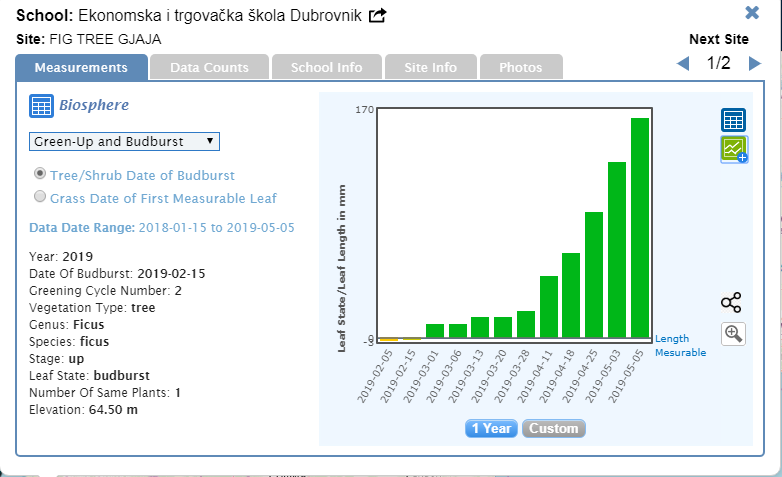The image size is (782, 477).
Task: Click the tallest bar for 2019-05-05
Action: 640,228
